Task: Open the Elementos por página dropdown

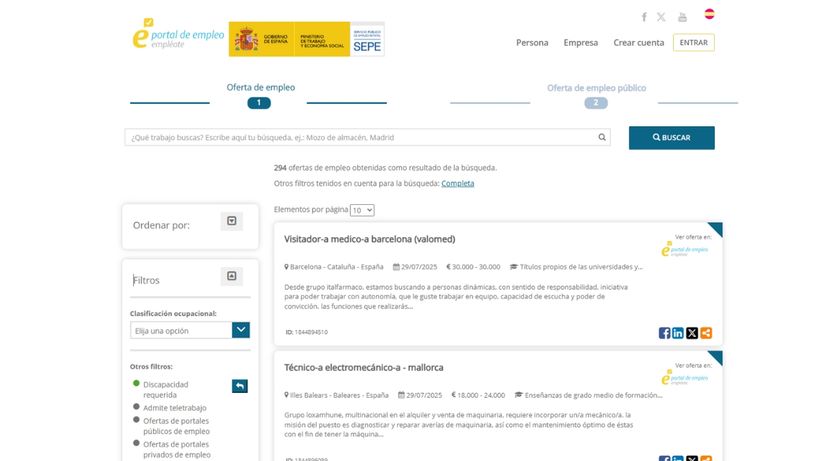Action: [362, 210]
